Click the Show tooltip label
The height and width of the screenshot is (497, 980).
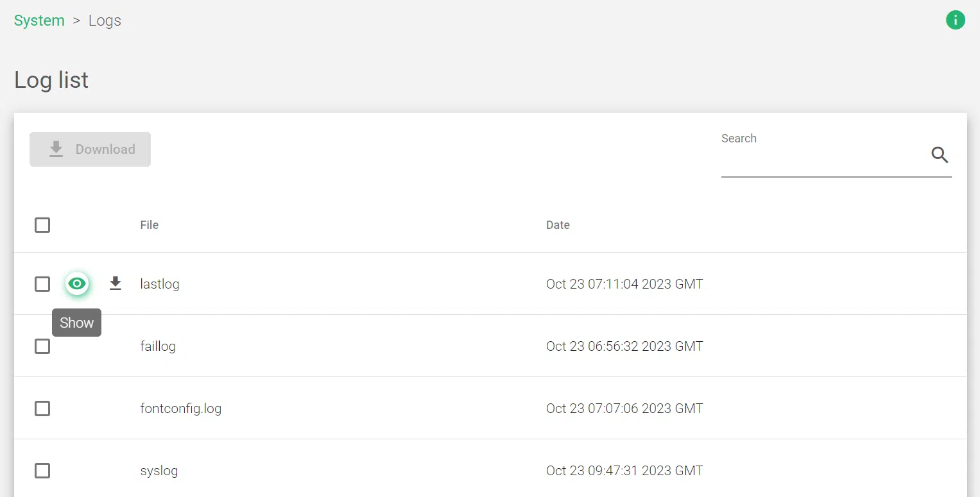[76, 323]
